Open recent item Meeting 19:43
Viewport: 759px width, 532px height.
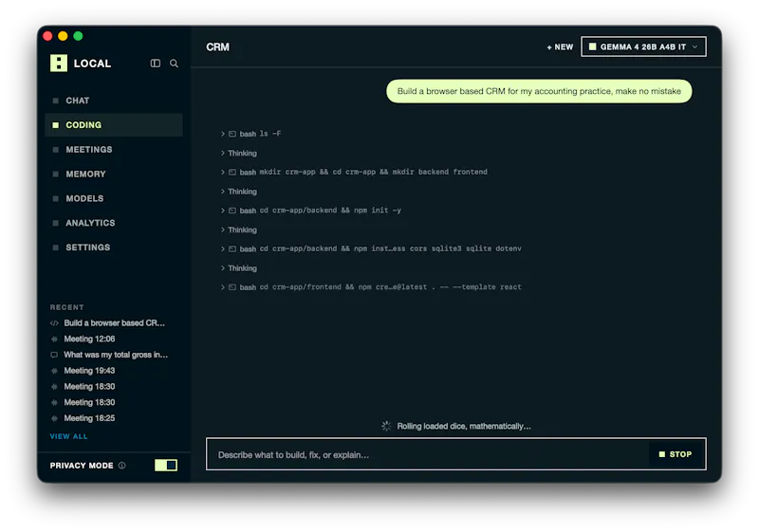pyautogui.click(x=89, y=371)
